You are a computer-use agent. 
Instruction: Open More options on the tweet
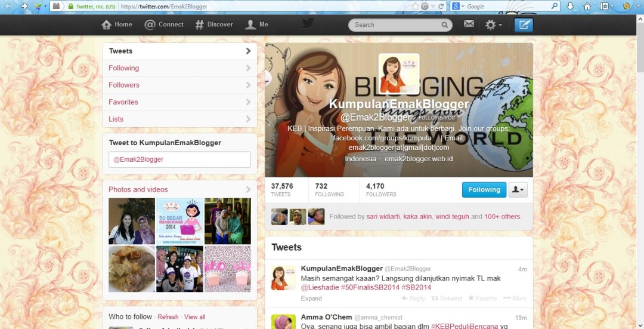515,299
